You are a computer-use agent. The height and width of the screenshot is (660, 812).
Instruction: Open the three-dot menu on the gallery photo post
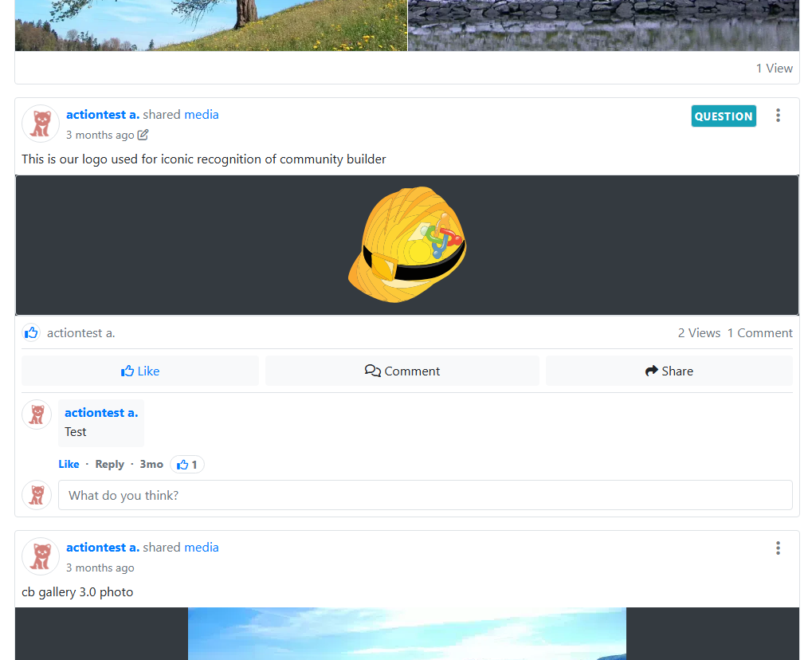(x=778, y=548)
